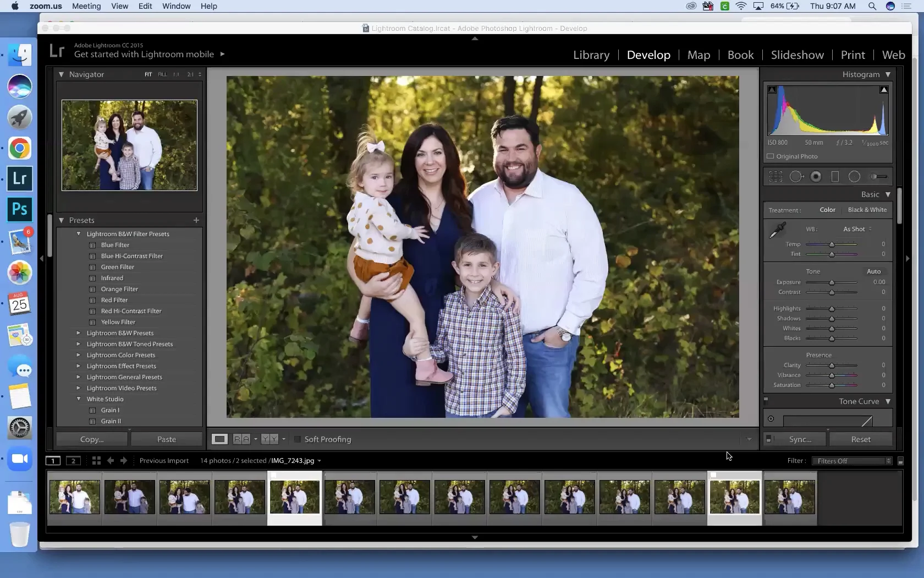
Task: Open Lightroom app in the Dock
Action: coord(20,178)
